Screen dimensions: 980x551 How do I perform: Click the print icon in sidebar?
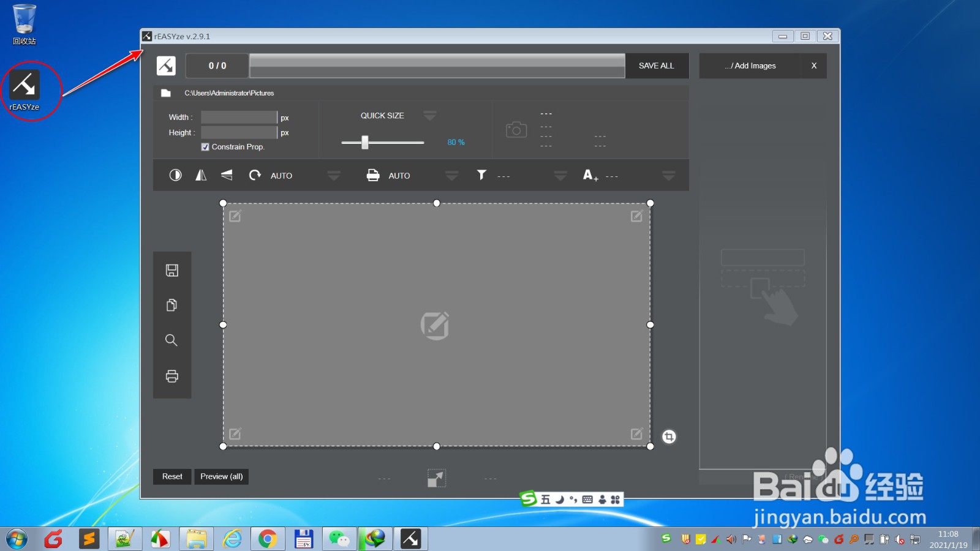point(172,376)
